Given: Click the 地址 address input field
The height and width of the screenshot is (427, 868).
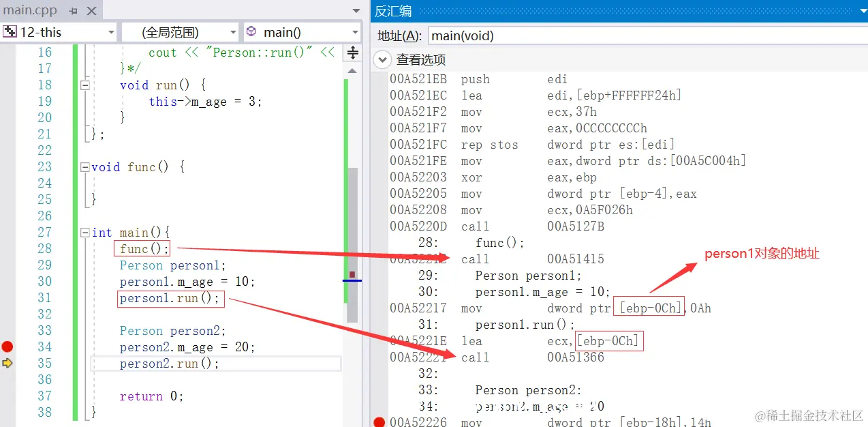Looking at the screenshot, I should (x=647, y=35).
